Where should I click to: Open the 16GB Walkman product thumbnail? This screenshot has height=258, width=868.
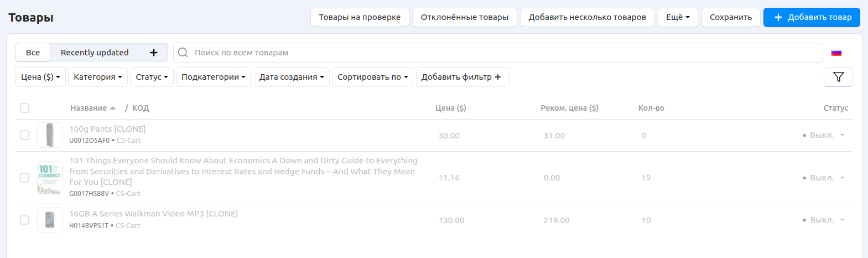(x=50, y=220)
